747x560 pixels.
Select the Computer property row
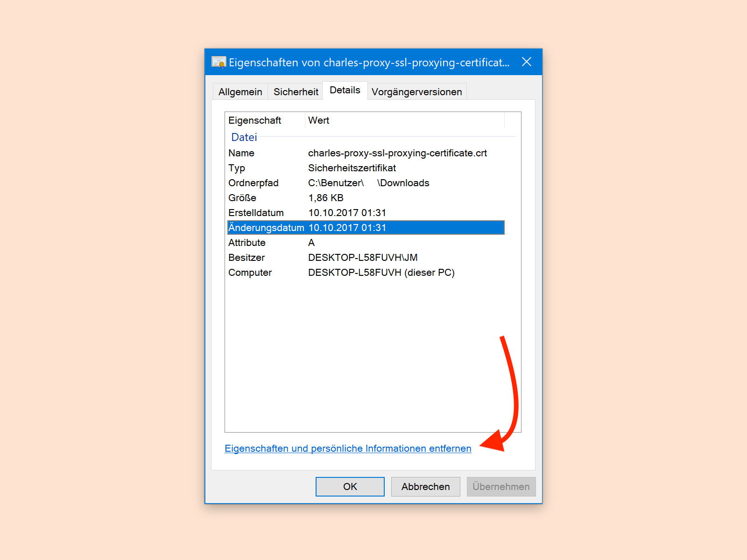pos(366,273)
